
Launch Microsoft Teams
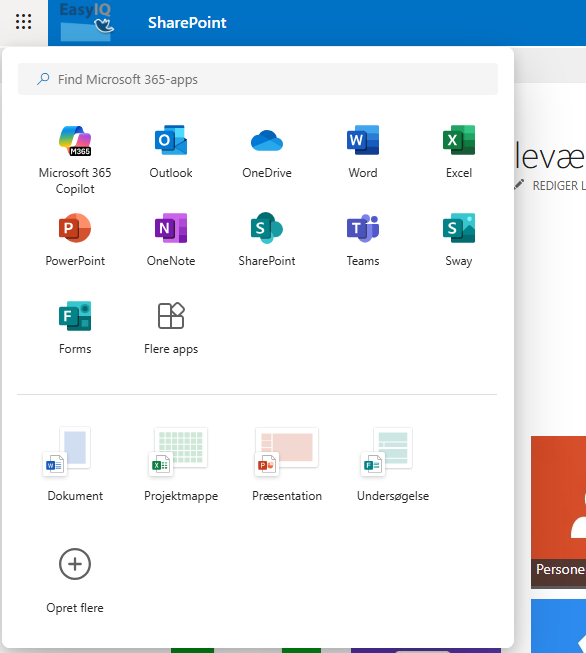[363, 240]
